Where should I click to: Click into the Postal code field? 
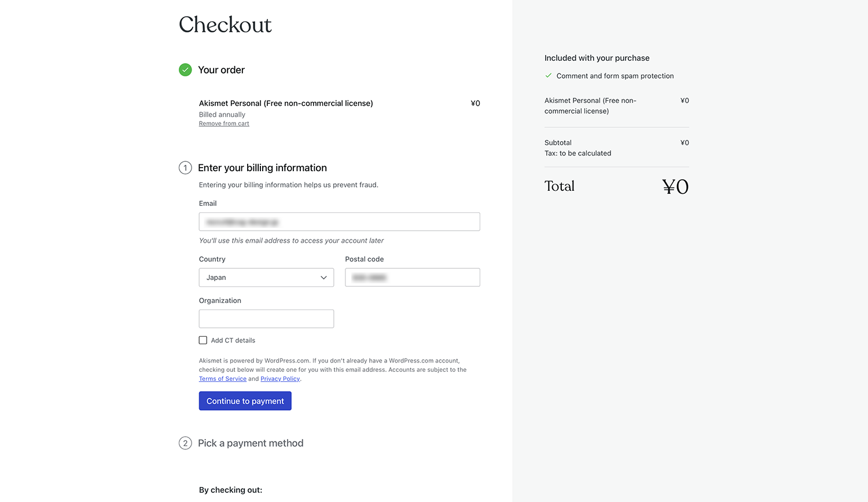[412, 278]
